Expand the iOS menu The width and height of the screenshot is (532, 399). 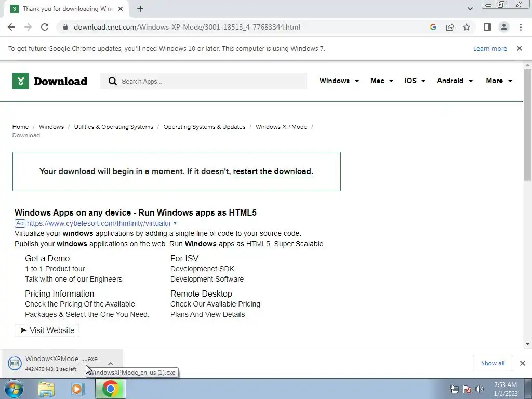click(415, 81)
